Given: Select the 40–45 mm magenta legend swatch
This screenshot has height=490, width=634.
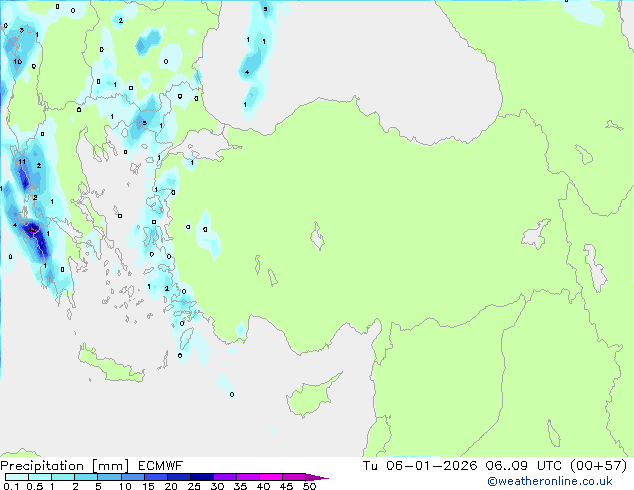Looking at the screenshot, I should coord(271,477).
